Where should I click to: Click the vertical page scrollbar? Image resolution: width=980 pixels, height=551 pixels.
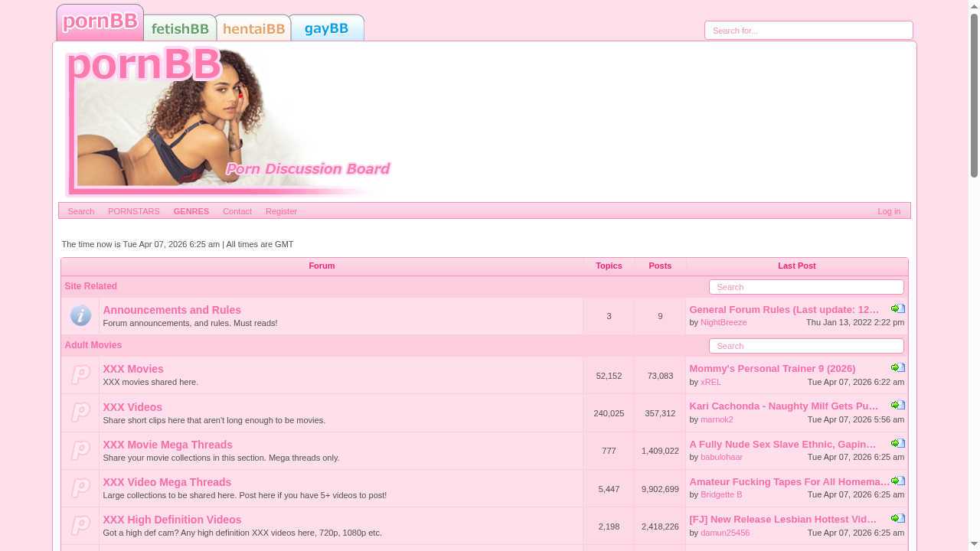pyautogui.click(x=974, y=275)
